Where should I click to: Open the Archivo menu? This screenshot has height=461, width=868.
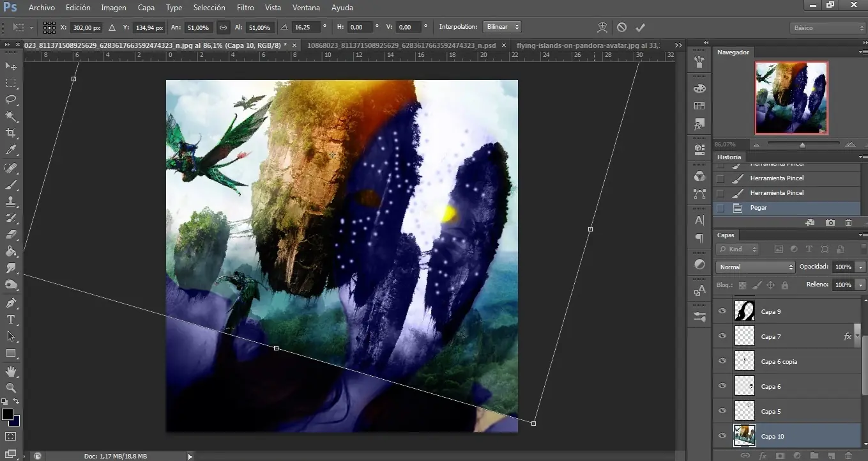[x=42, y=8]
